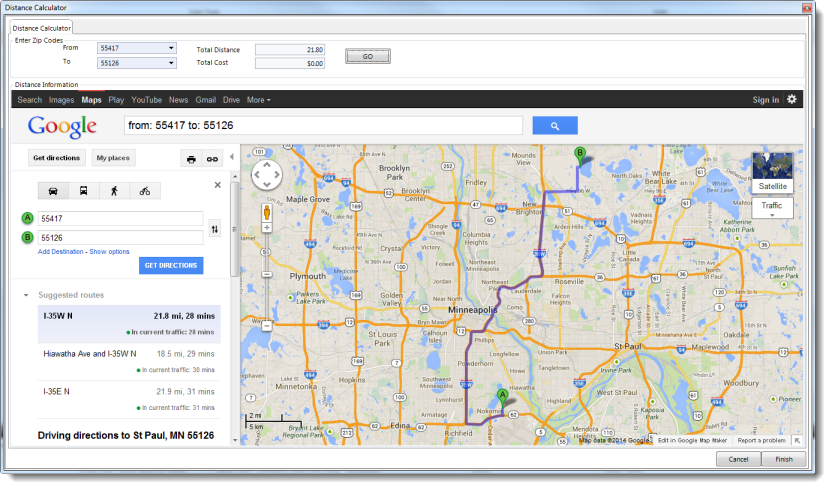This screenshot has width=831, height=489.
Task: Open the Google settings gear
Action: tap(792, 100)
